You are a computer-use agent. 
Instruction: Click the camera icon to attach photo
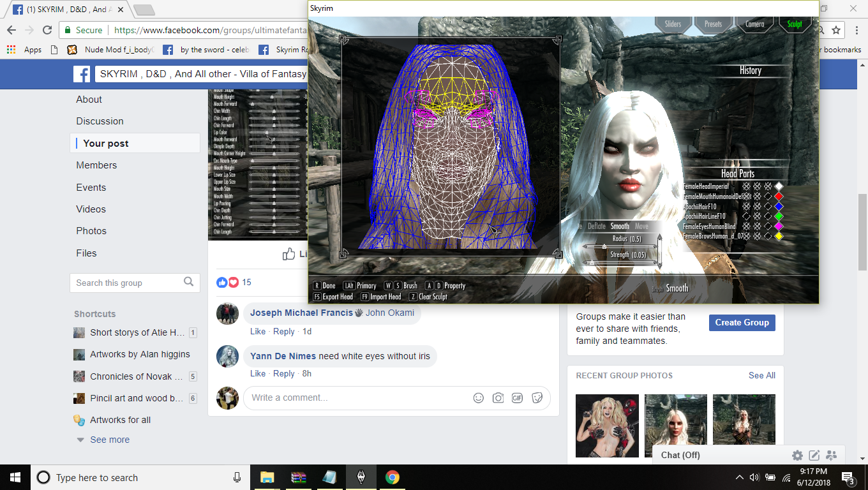pyautogui.click(x=498, y=397)
